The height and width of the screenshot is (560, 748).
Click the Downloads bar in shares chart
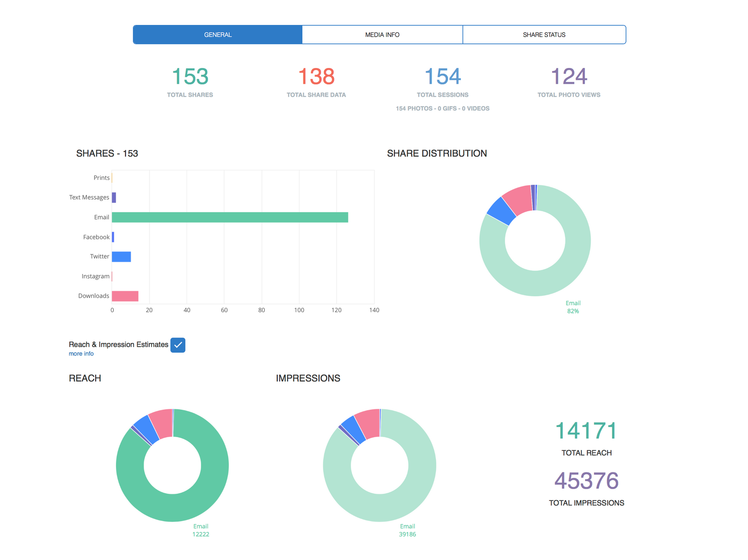(125, 296)
